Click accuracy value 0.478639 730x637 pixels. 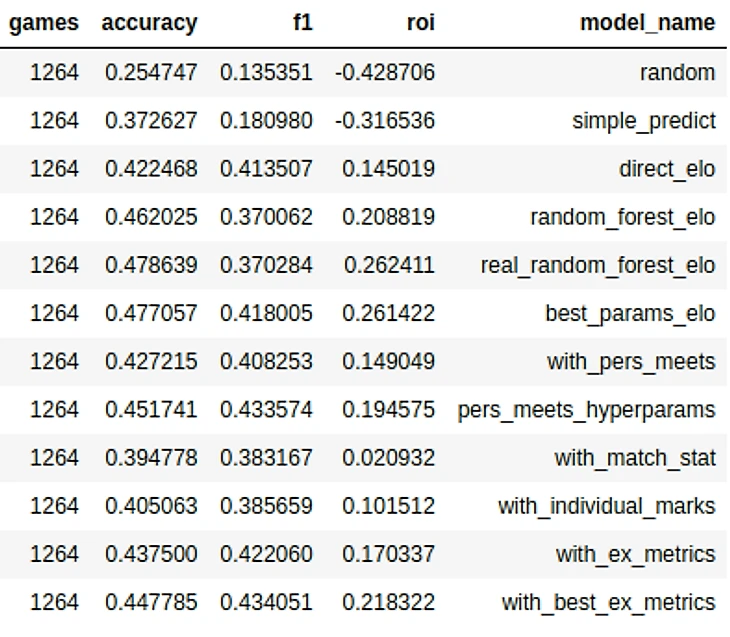point(151,265)
